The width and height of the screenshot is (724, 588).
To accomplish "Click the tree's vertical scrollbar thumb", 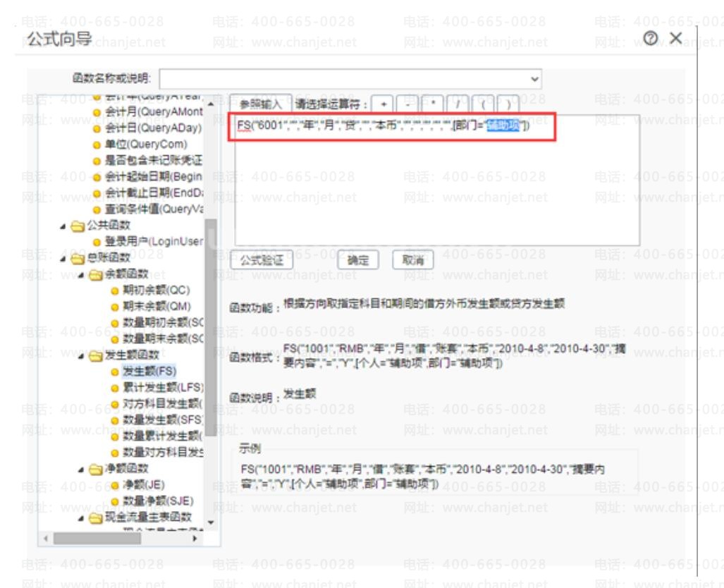I will point(211,327).
